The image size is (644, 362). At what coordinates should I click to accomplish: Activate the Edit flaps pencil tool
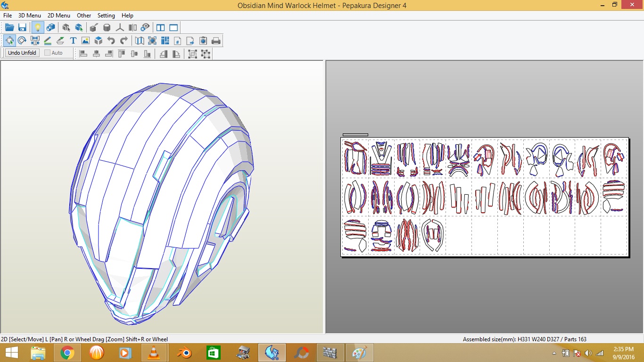pyautogui.click(x=48, y=41)
